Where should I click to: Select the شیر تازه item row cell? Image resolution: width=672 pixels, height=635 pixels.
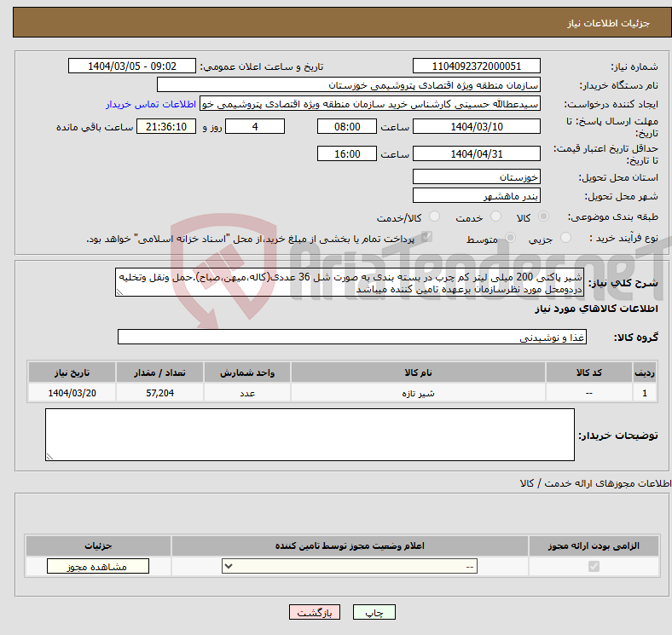[x=418, y=394]
